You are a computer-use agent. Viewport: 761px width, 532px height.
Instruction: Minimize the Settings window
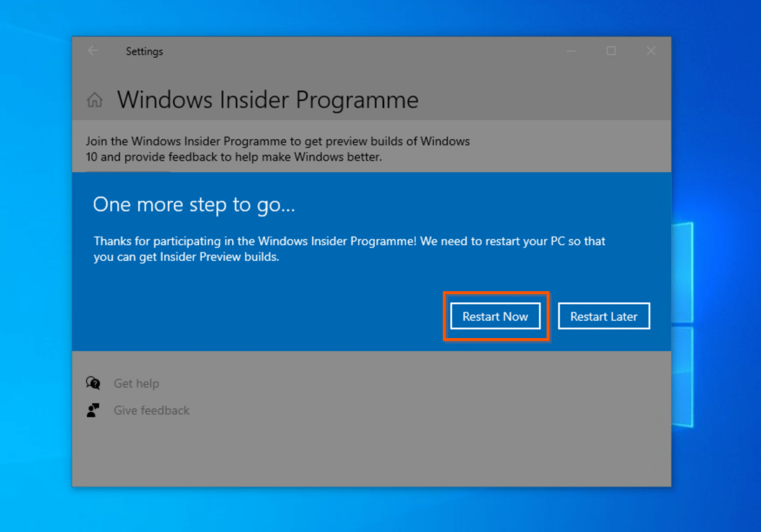coord(571,51)
